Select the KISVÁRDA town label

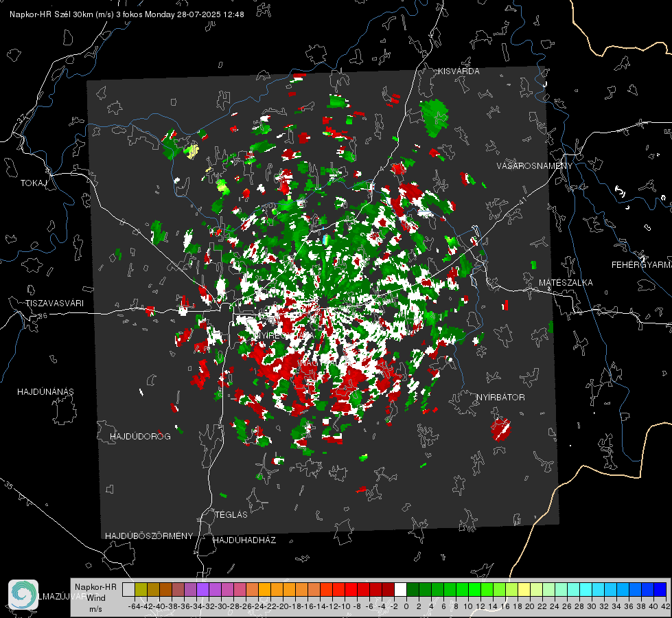[x=459, y=71]
